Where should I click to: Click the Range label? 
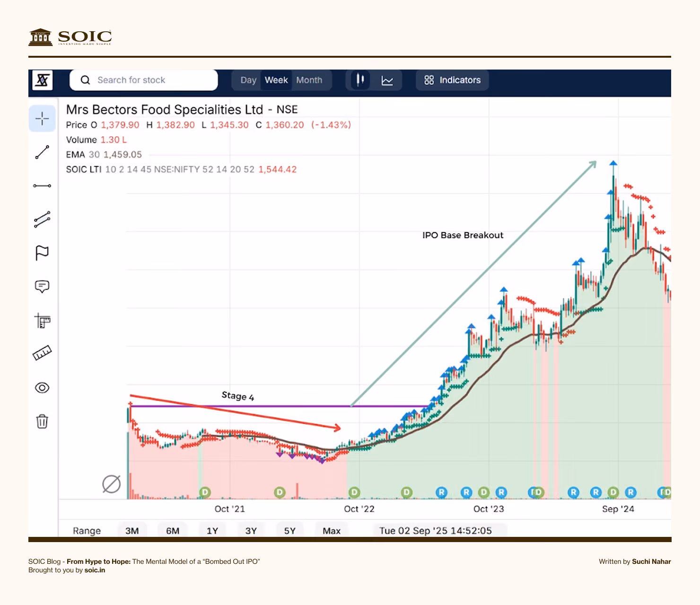click(87, 531)
